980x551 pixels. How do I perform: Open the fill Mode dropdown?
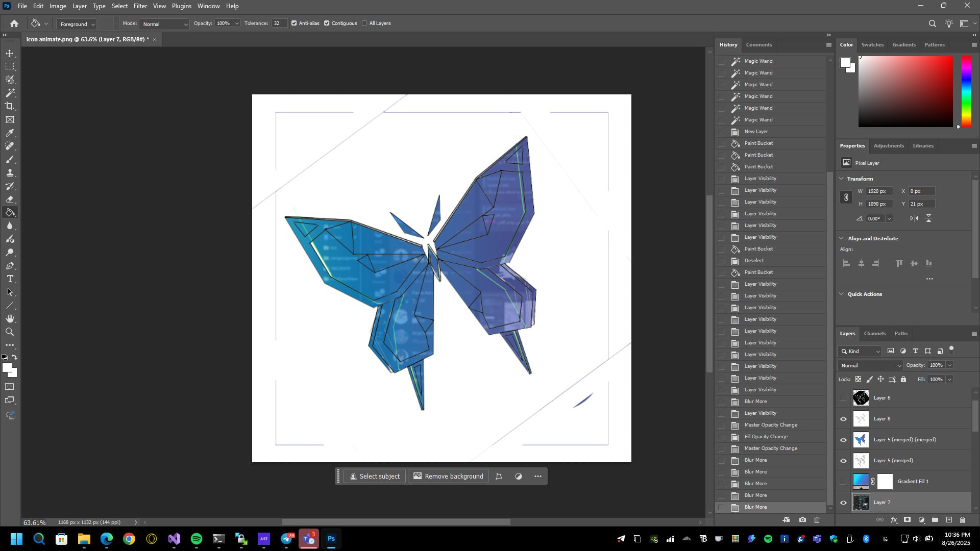click(x=164, y=24)
